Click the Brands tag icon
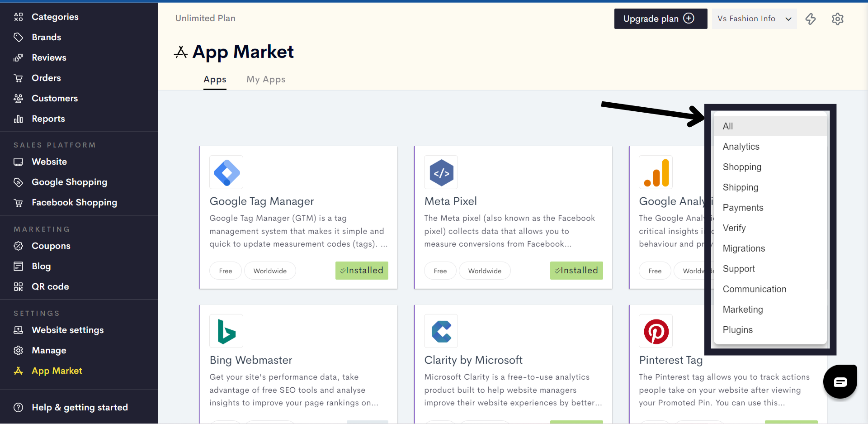This screenshot has height=424, width=868. [19, 37]
